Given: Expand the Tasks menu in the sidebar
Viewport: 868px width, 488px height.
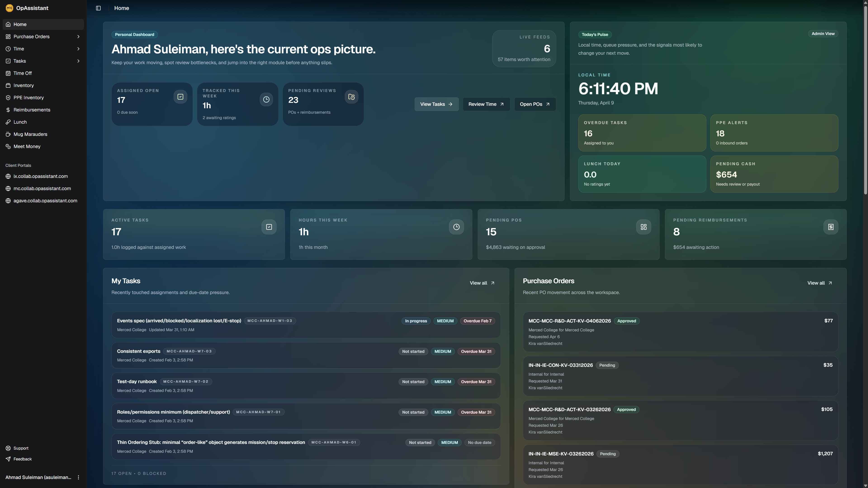Looking at the screenshot, I should 78,61.
